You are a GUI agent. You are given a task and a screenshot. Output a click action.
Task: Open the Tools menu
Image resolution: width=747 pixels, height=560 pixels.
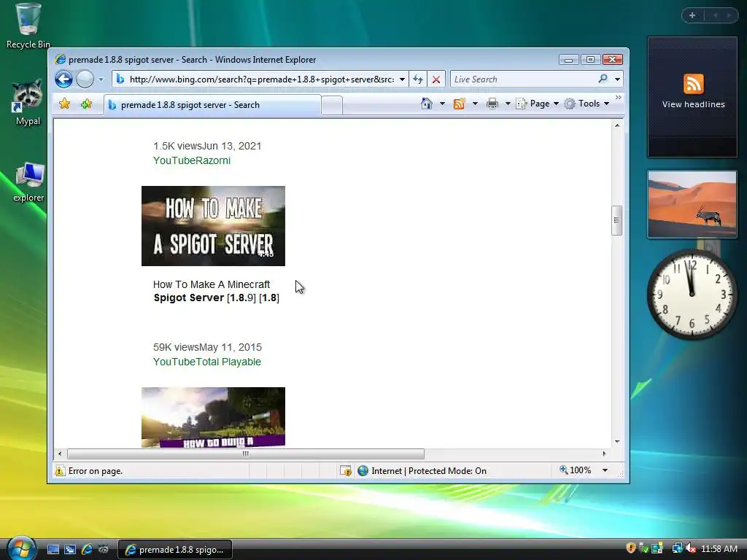tap(587, 104)
